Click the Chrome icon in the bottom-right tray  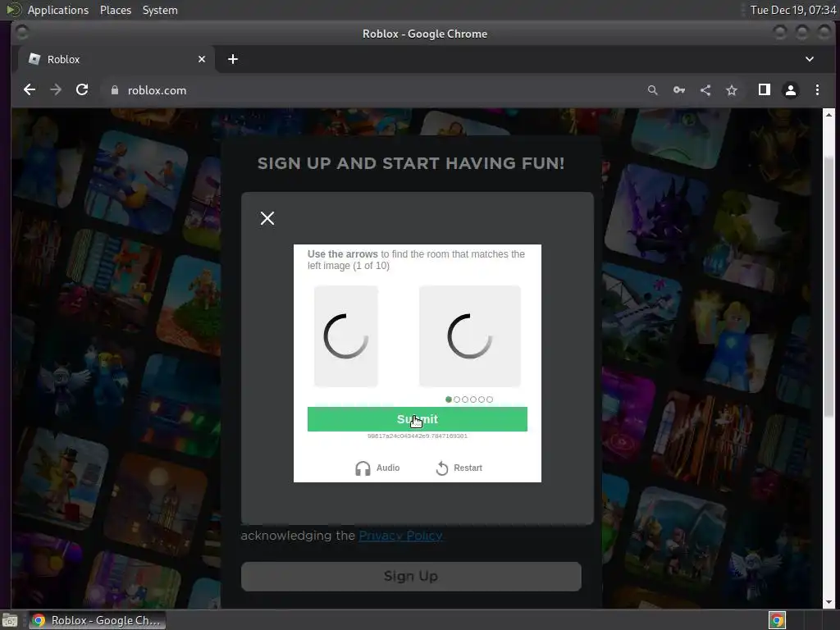point(777,620)
